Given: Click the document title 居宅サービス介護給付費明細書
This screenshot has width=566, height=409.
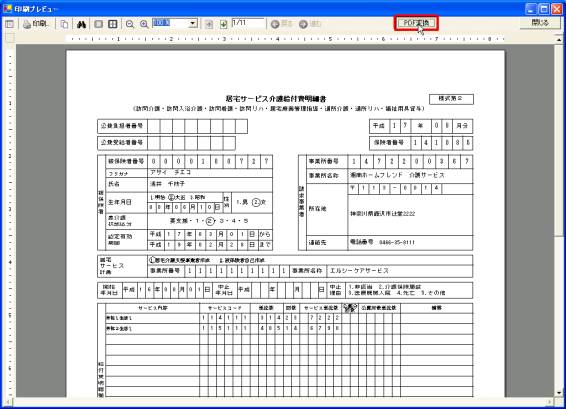Looking at the screenshot, I should point(276,99).
